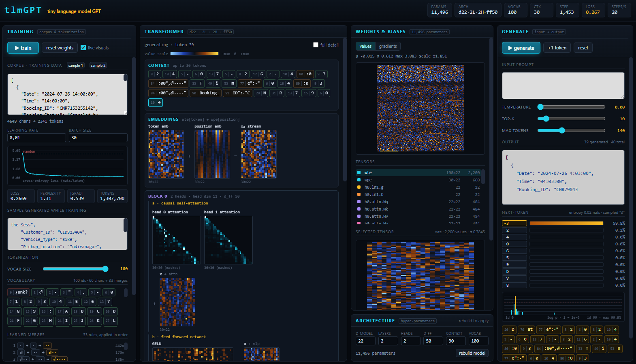Viewport: 636px width, 364px height.
Task: Toggle the live visuals checkbox
Action: 83,48
